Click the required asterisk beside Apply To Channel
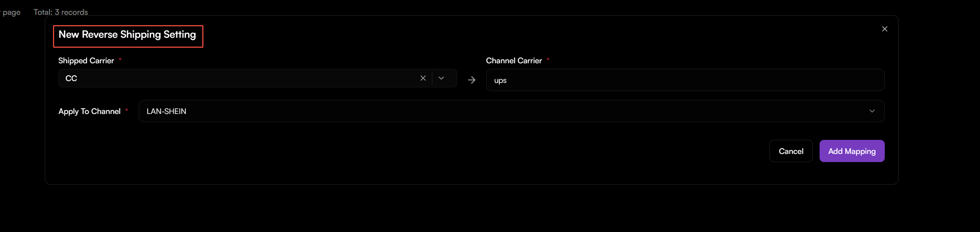980x232 pixels. (127, 110)
